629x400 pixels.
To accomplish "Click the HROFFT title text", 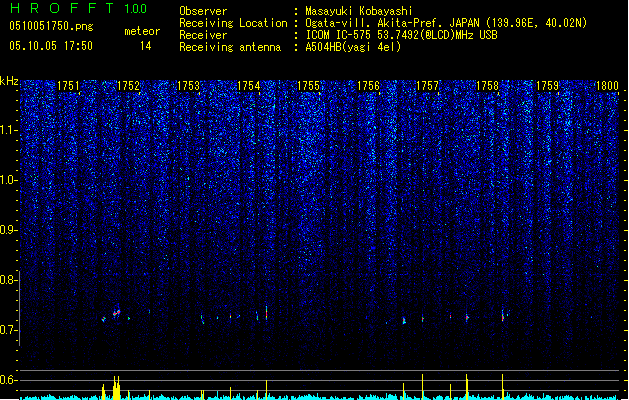I will pos(62,8).
